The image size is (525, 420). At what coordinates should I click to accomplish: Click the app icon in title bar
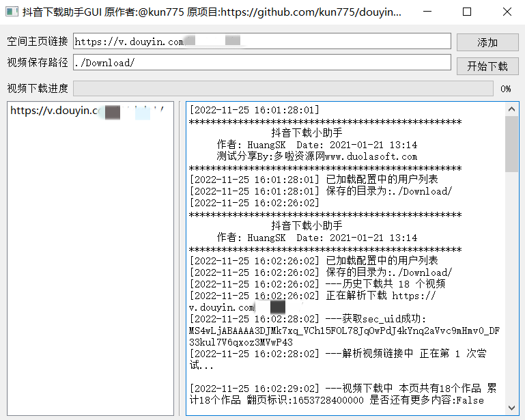coord(12,12)
